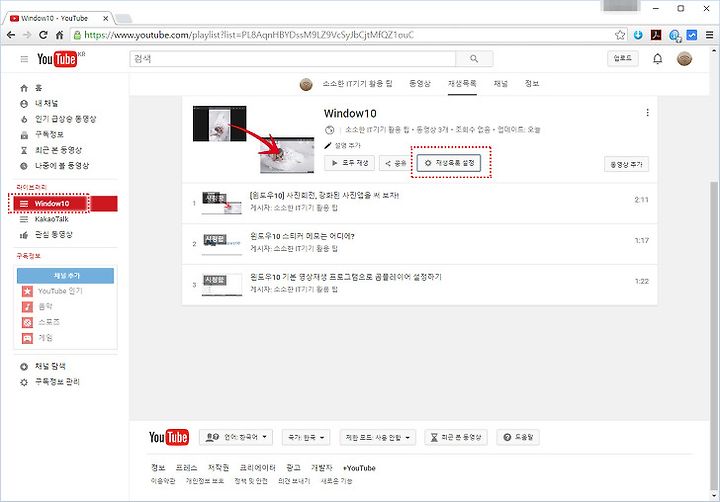Screen dimensions: 720x502
Task: Open the account avatar at the top right
Action: pyautogui.click(x=684, y=59)
